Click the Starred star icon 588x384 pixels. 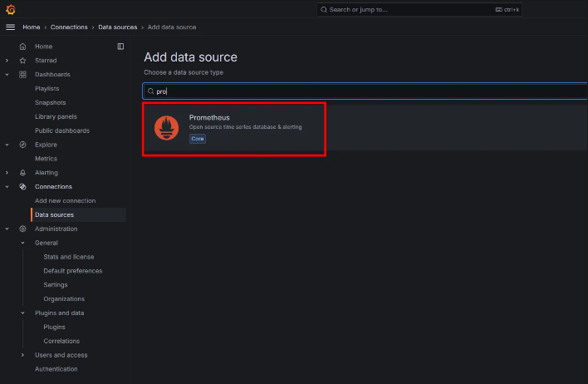point(22,61)
